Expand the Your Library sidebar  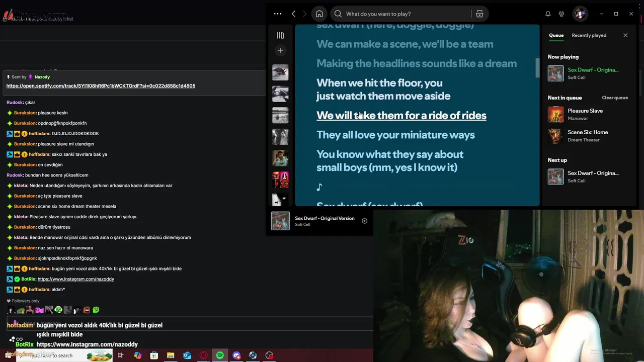click(280, 35)
